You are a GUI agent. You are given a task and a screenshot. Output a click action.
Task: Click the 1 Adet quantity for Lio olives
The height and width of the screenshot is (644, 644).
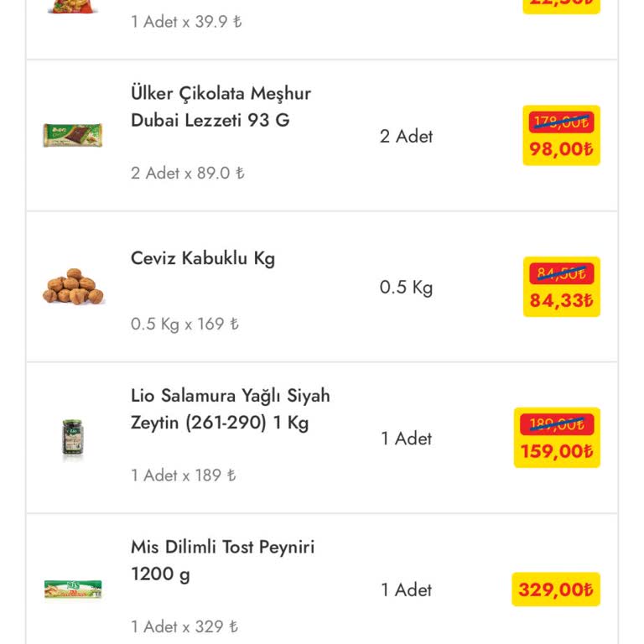click(406, 439)
